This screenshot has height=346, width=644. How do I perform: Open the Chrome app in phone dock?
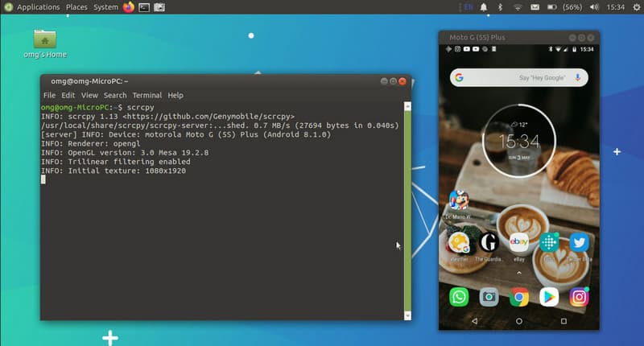pos(519,297)
